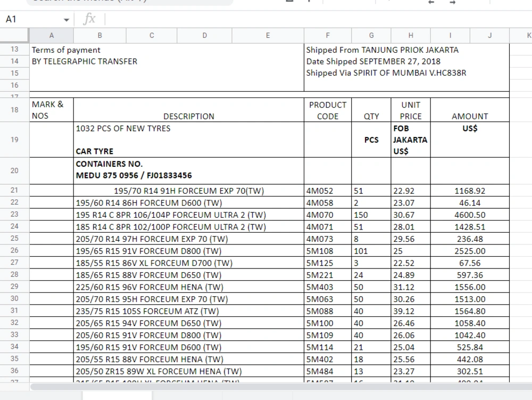
Task: Click the 'MARK & NOS' header cell
Action: 51,110
